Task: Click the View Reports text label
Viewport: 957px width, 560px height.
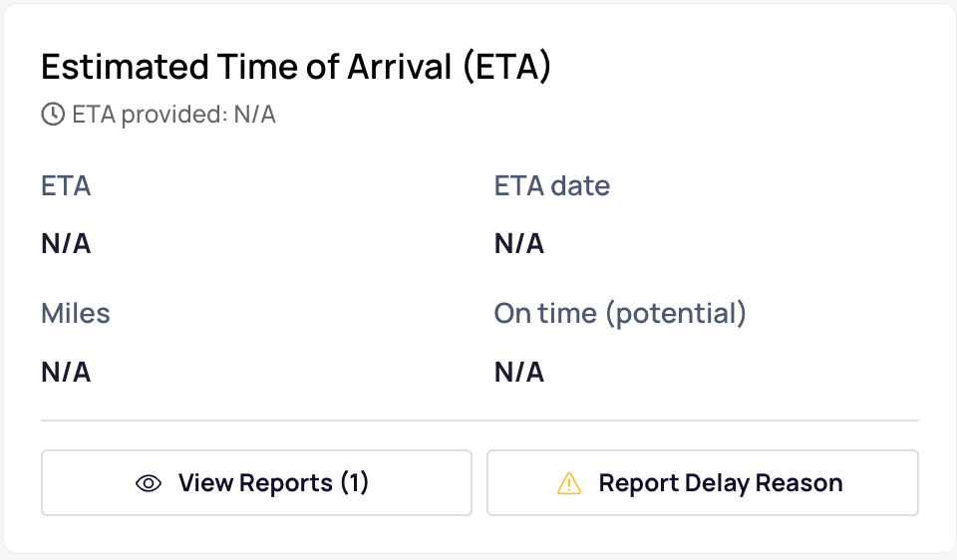Action: coord(255,483)
